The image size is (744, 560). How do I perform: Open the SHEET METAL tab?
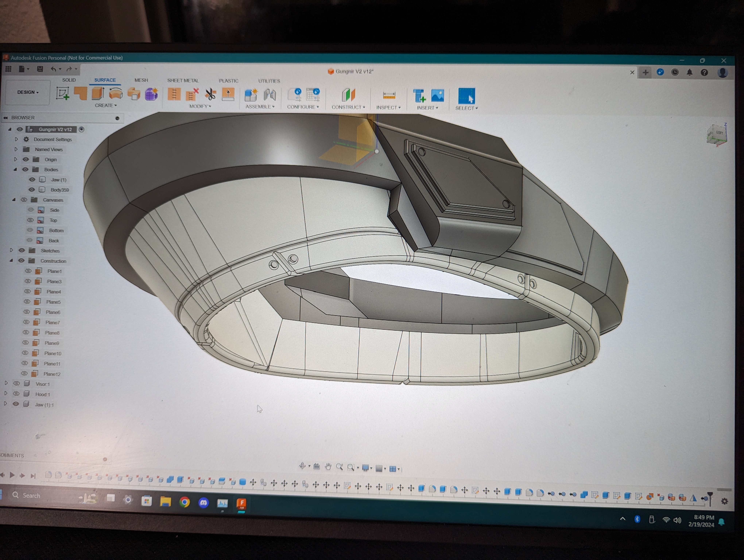183,81
